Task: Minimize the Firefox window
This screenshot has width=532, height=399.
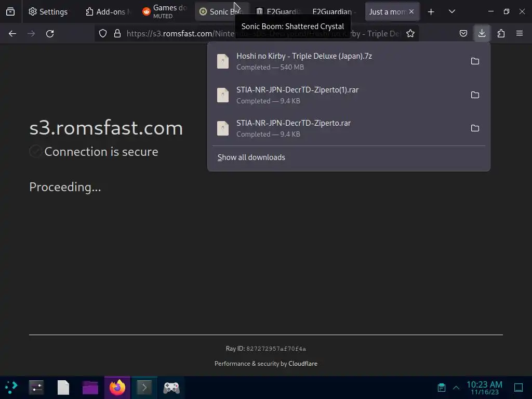Action: (490, 11)
